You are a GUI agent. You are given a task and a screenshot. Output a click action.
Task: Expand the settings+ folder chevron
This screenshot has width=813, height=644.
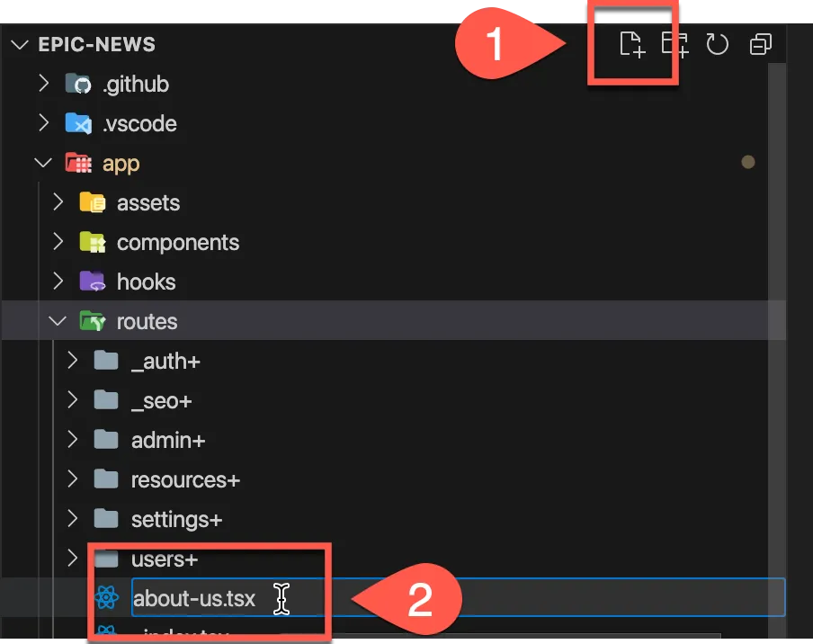point(73,518)
